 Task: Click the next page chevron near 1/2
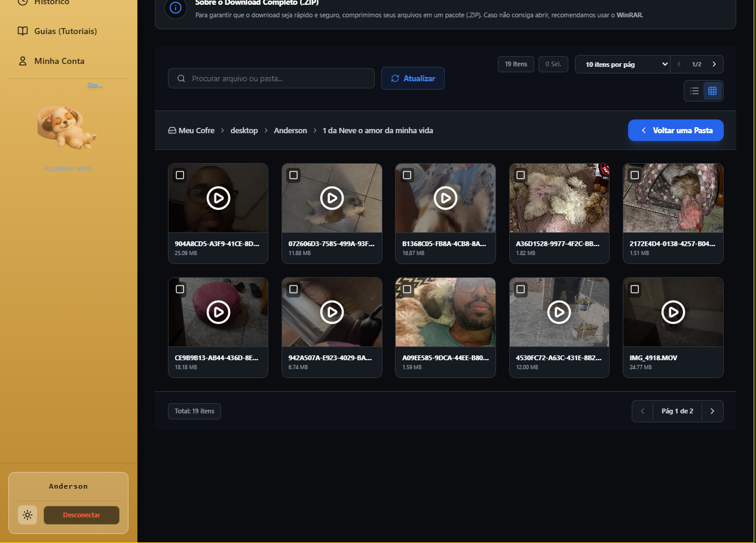coord(714,64)
